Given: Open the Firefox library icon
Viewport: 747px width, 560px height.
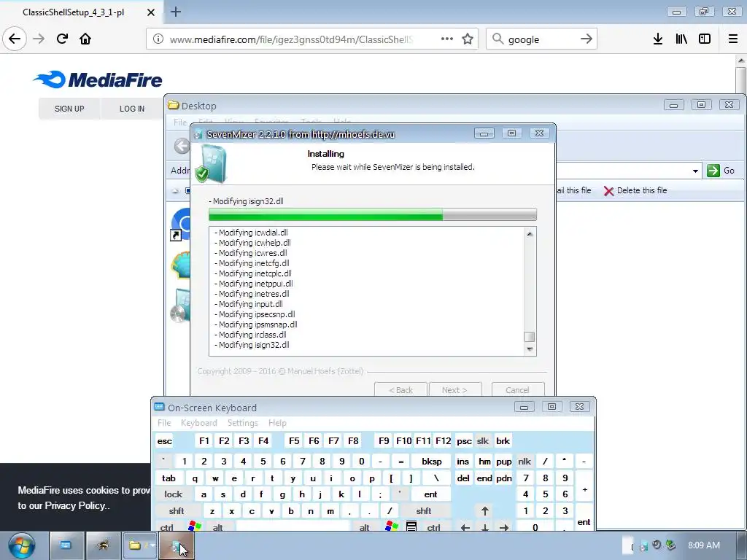Looking at the screenshot, I should [681, 39].
